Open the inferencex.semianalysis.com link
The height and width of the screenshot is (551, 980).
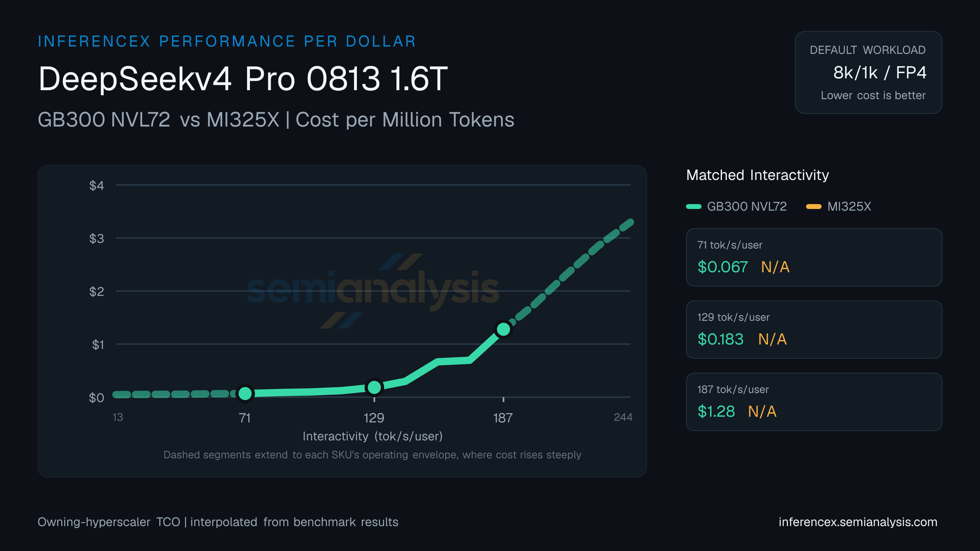tap(857, 522)
